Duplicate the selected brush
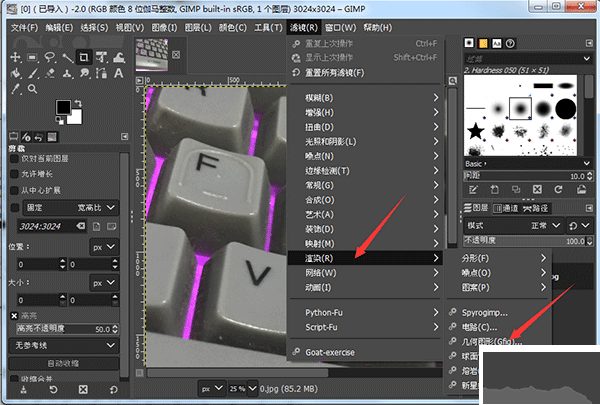The height and width of the screenshot is (405, 600). tap(516, 189)
